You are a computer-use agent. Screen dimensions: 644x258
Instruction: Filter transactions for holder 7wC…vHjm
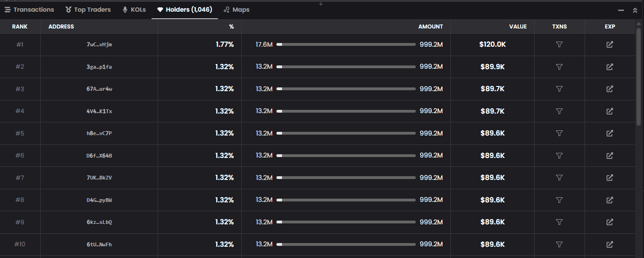[559, 44]
